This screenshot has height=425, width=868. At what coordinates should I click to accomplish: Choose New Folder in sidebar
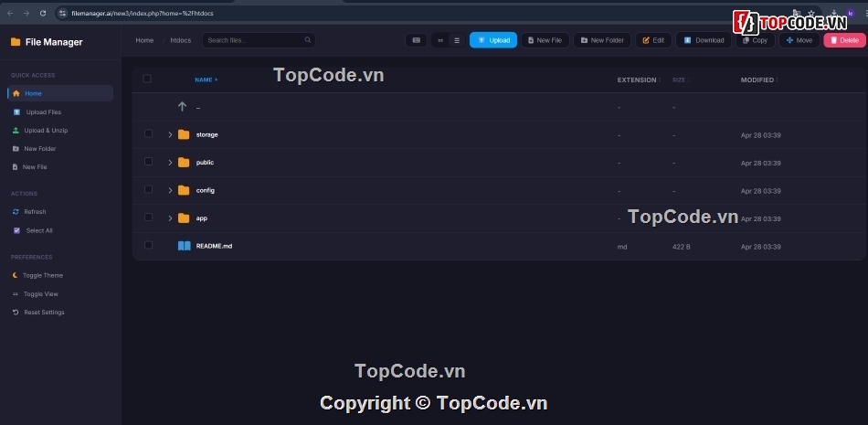(x=60, y=148)
